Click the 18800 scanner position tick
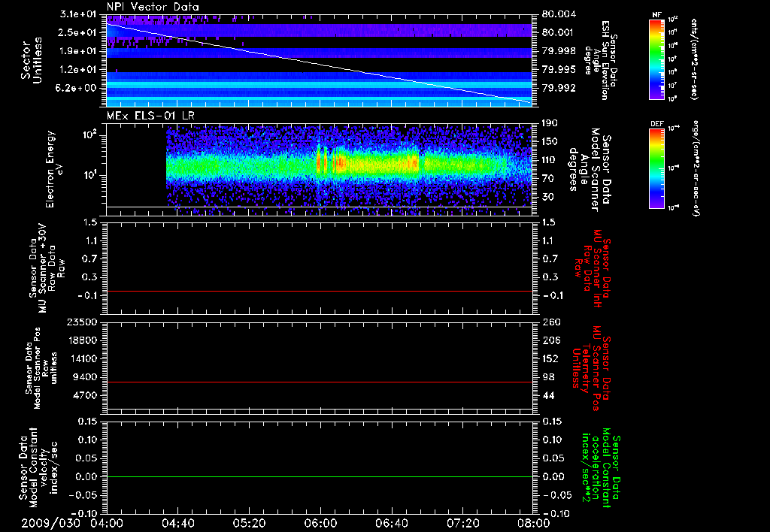Viewport: 770px width, 532px height. (82, 340)
